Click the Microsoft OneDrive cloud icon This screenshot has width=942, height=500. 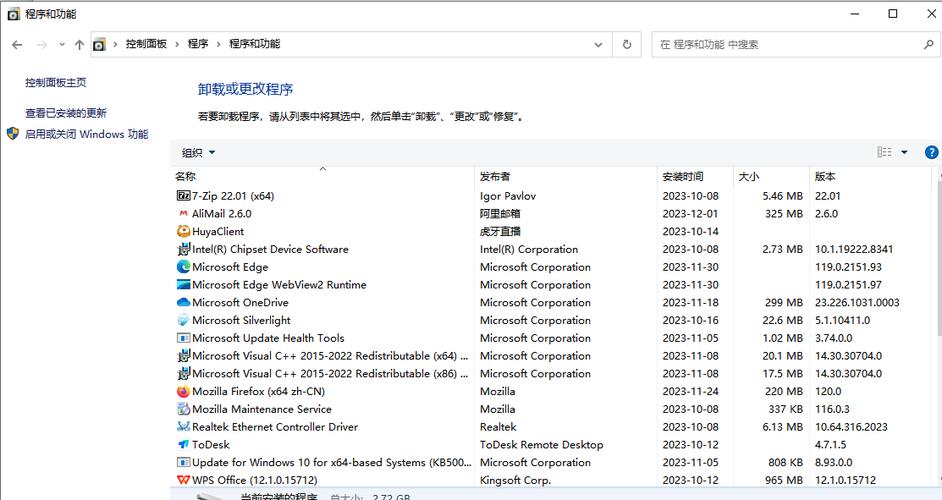183,302
